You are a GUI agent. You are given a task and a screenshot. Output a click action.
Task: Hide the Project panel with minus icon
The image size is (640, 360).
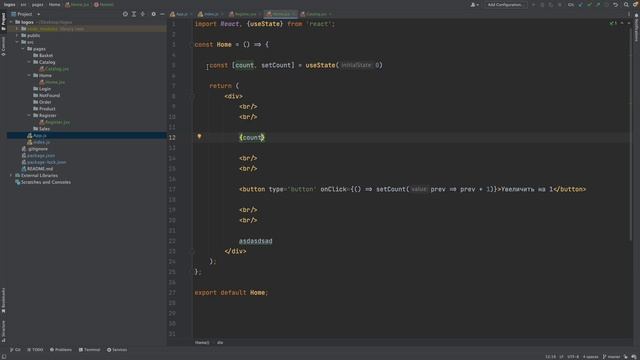[162, 14]
